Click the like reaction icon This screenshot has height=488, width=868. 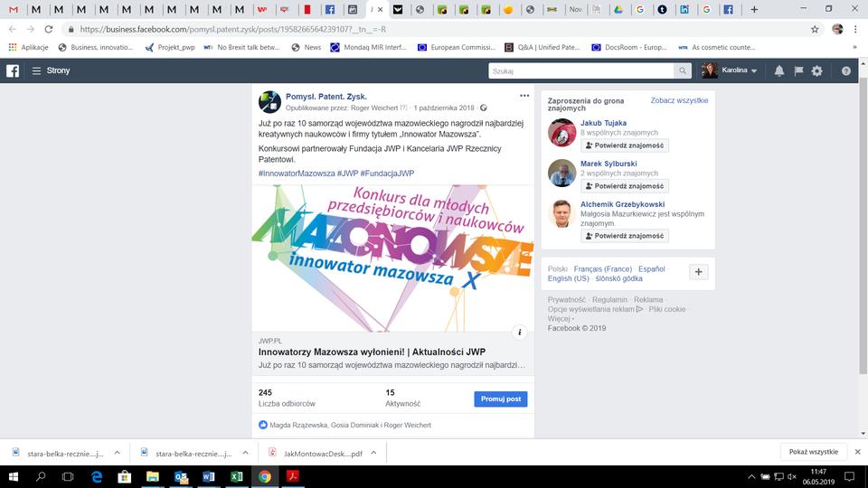pos(263,425)
